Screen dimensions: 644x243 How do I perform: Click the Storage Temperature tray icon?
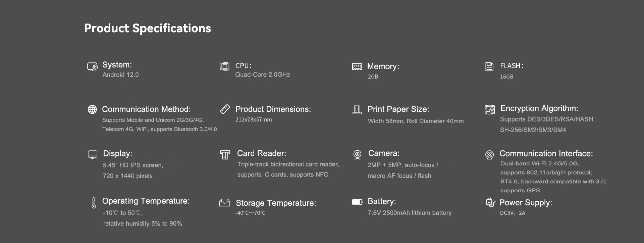(x=225, y=202)
